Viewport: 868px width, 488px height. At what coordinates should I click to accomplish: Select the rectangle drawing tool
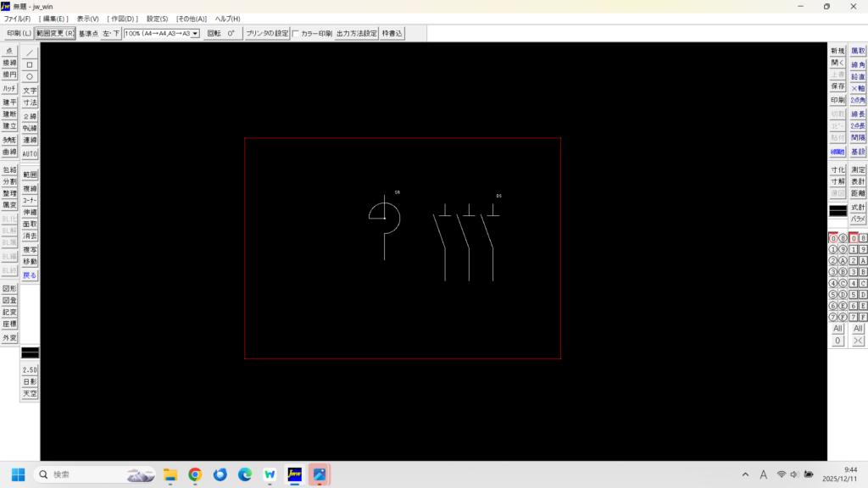tap(30, 64)
